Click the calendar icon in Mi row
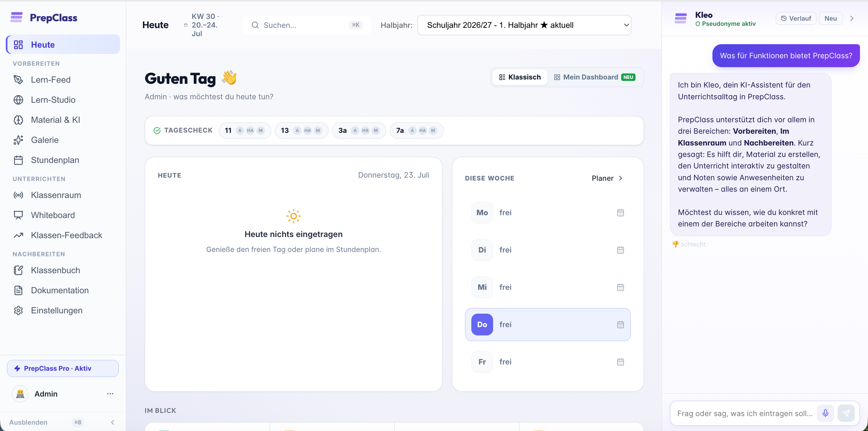This screenshot has width=868, height=431. (620, 287)
